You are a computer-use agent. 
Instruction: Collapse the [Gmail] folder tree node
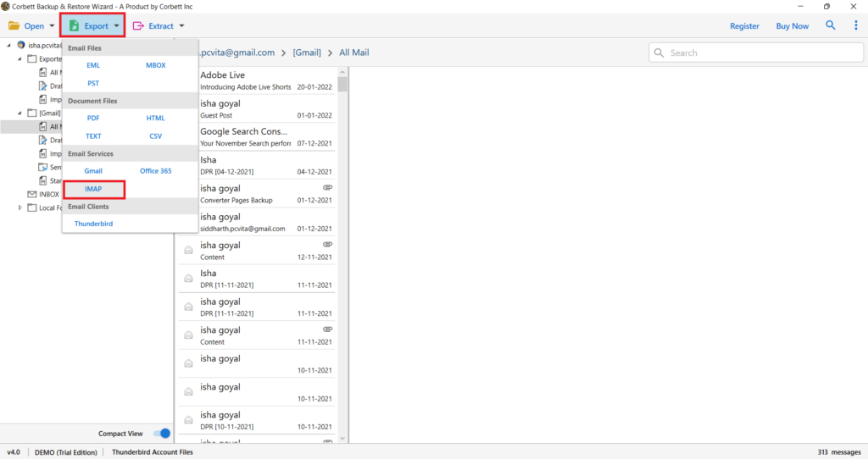[20, 113]
